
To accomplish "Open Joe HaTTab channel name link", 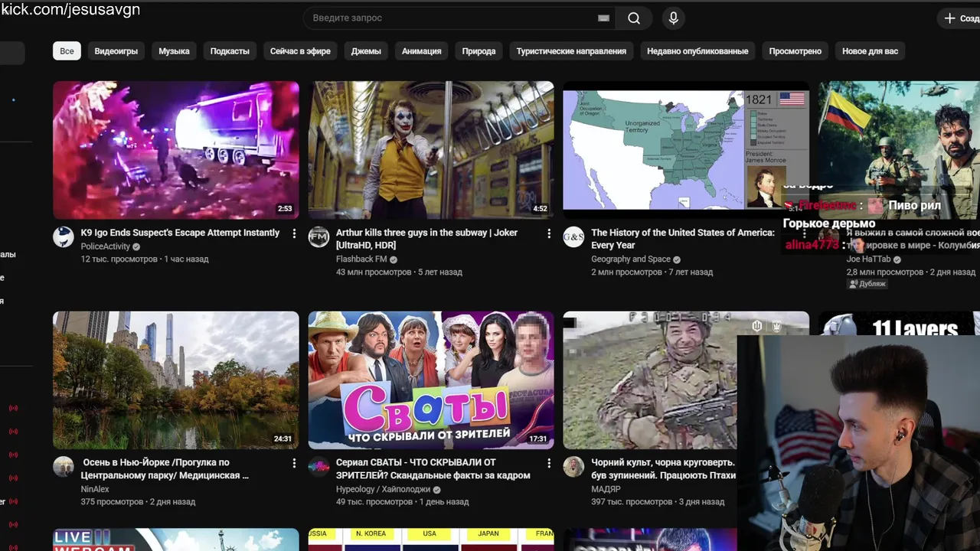I will point(869,259).
